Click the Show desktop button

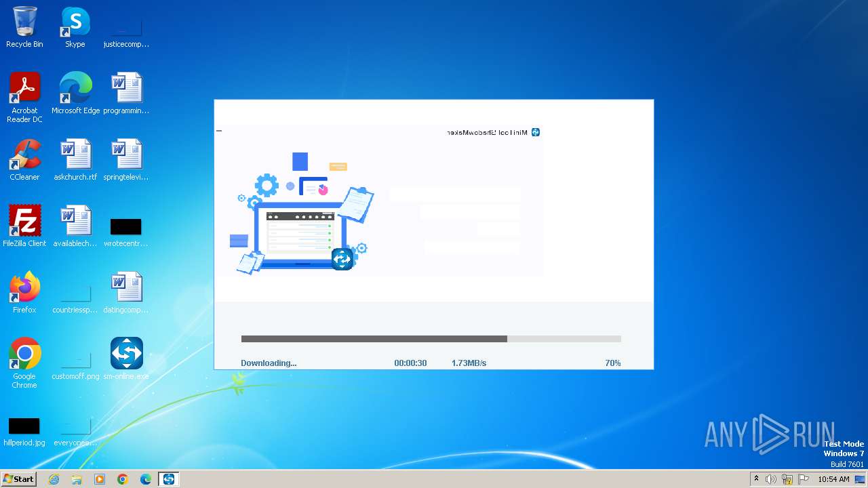click(x=861, y=479)
